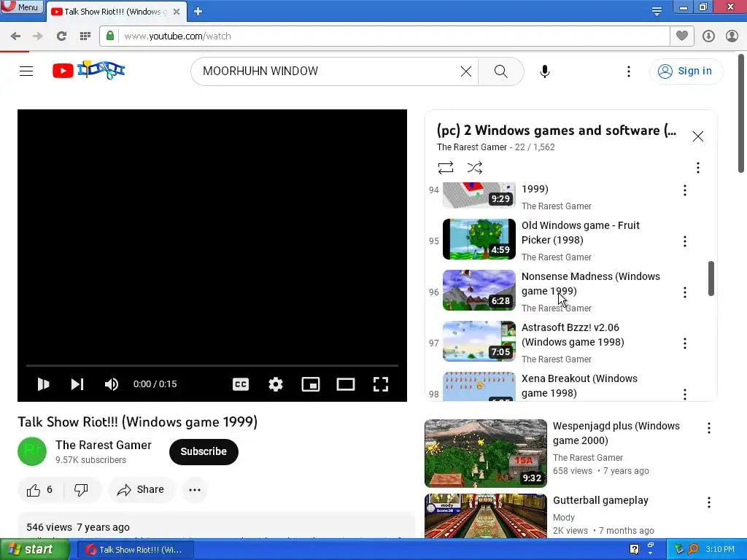Seek on the video progress bar
Screen dimensions: 747x560
(212, 365)
